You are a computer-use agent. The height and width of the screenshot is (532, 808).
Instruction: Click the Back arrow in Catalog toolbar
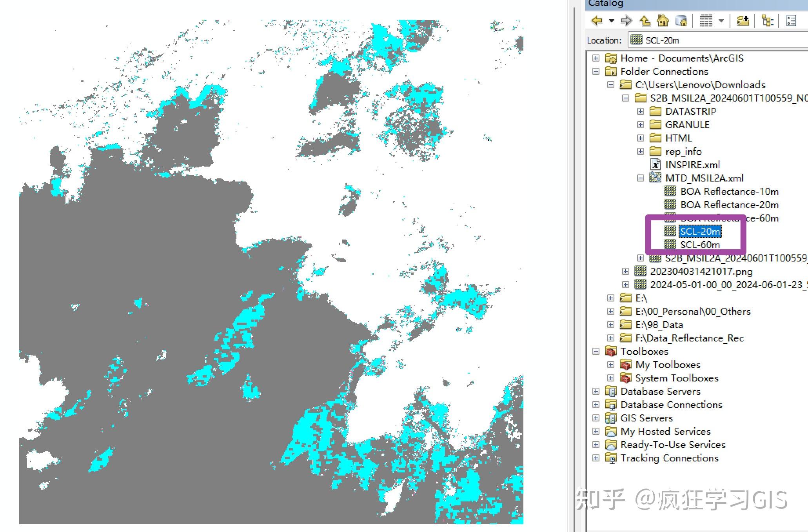597,20
